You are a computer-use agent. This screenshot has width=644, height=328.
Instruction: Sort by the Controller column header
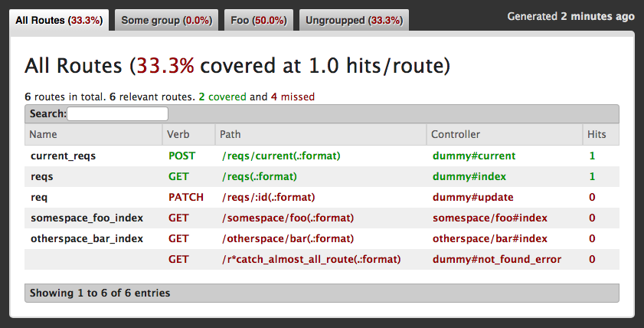click(456, 134)
